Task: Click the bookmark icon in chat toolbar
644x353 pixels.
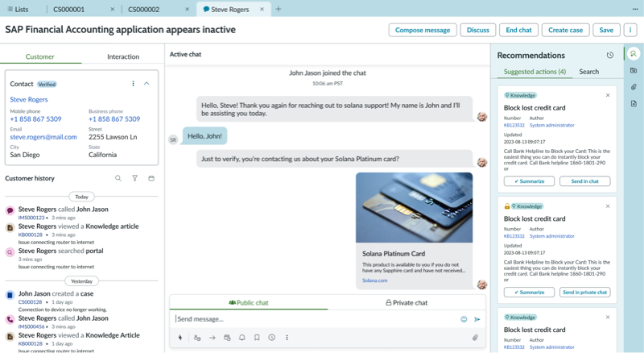Action: (257, 338)
